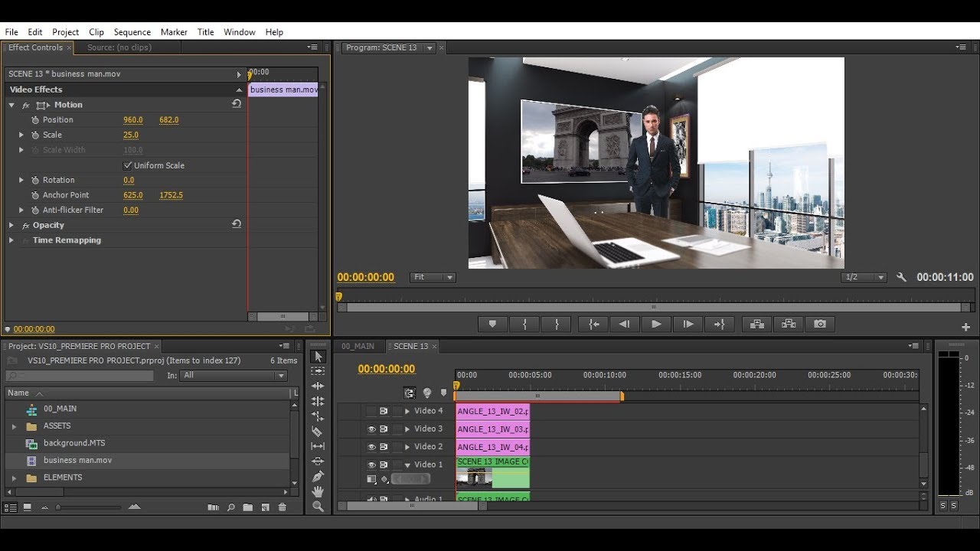Viewport: 980px width, 551px height.
Task: Select the Slip tool
Action: pyautogui.click(x=318, y=446)
